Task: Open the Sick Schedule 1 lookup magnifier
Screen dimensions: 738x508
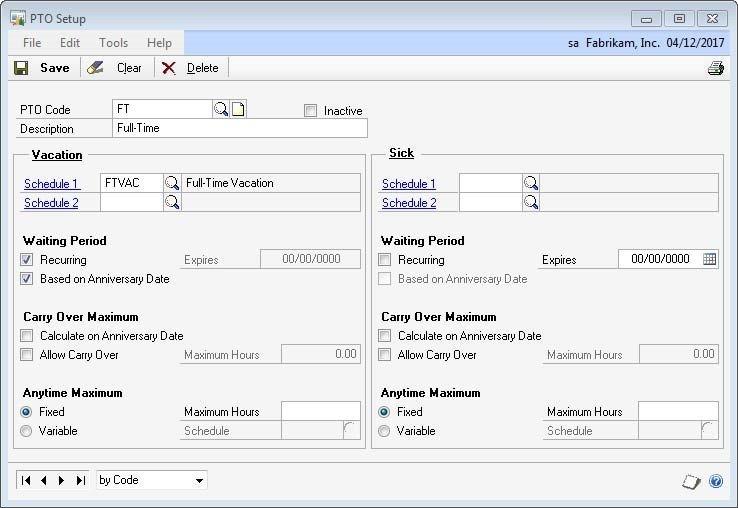Action: [x=530, y=183]
